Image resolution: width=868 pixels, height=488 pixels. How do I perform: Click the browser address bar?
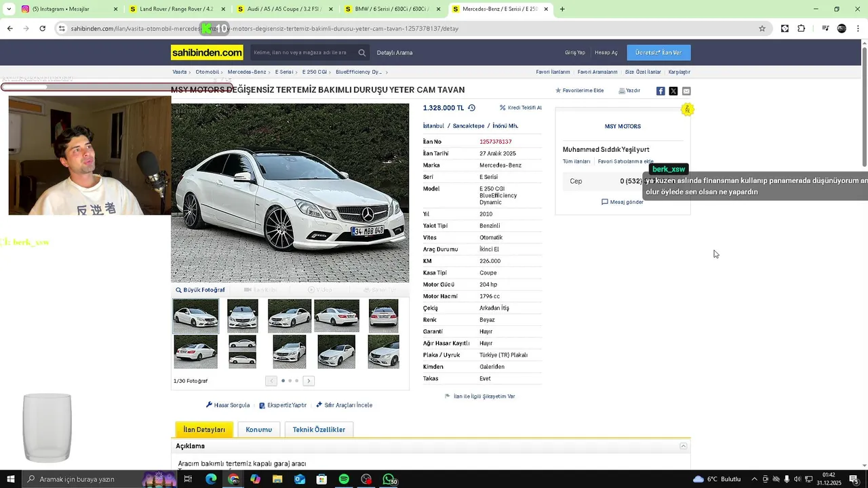(x=407, y=28)
